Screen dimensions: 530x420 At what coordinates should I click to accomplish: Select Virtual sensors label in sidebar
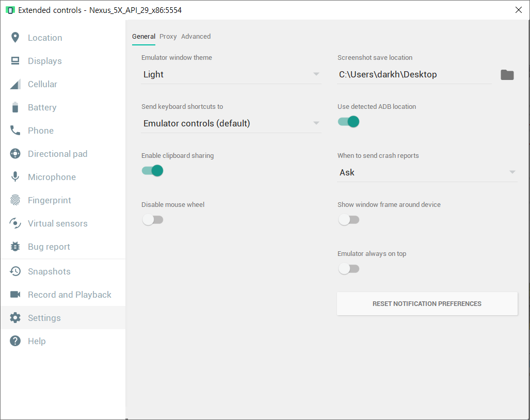point(57,224)
